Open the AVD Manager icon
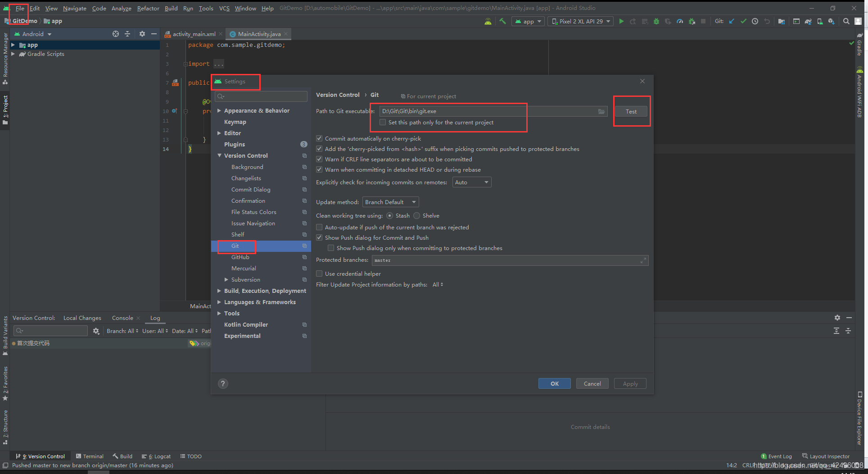This screenshot has height=474, width=868. [x=820, y=21]
